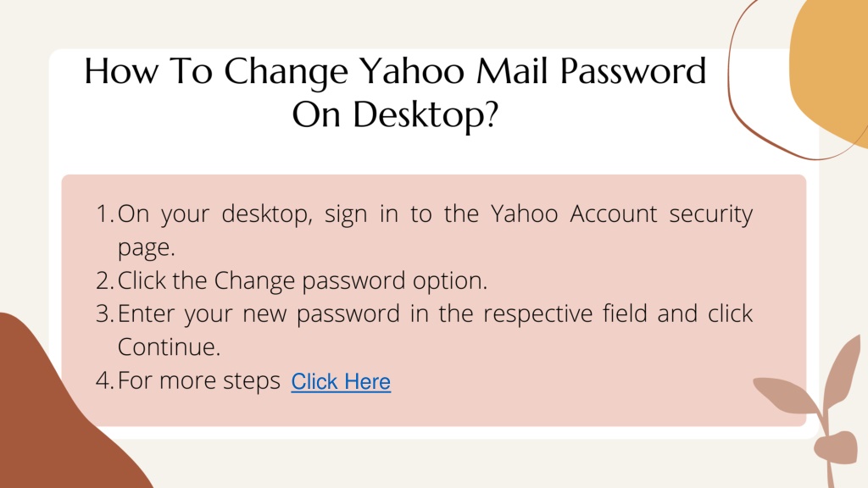868x488 pixels.
Task: Click the "On Desktop?" title line
Action: coord(395,115)
